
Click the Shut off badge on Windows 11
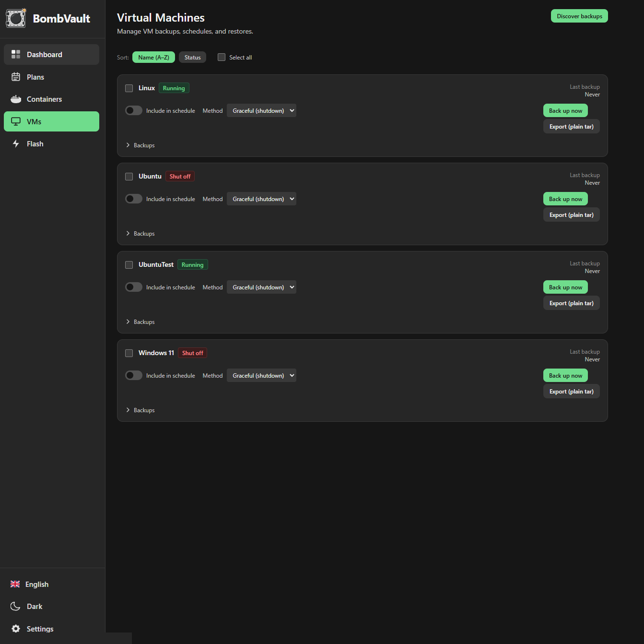tap(193, 353)
